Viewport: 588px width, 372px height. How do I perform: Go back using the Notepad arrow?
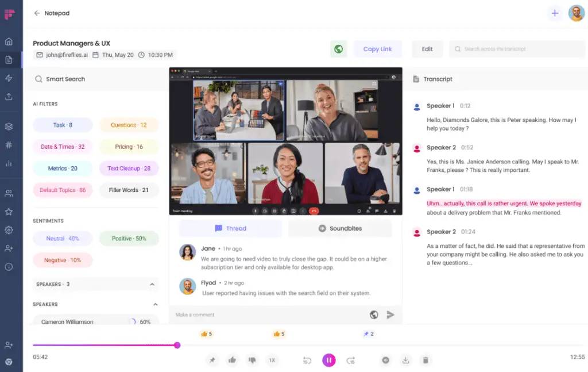37,13
